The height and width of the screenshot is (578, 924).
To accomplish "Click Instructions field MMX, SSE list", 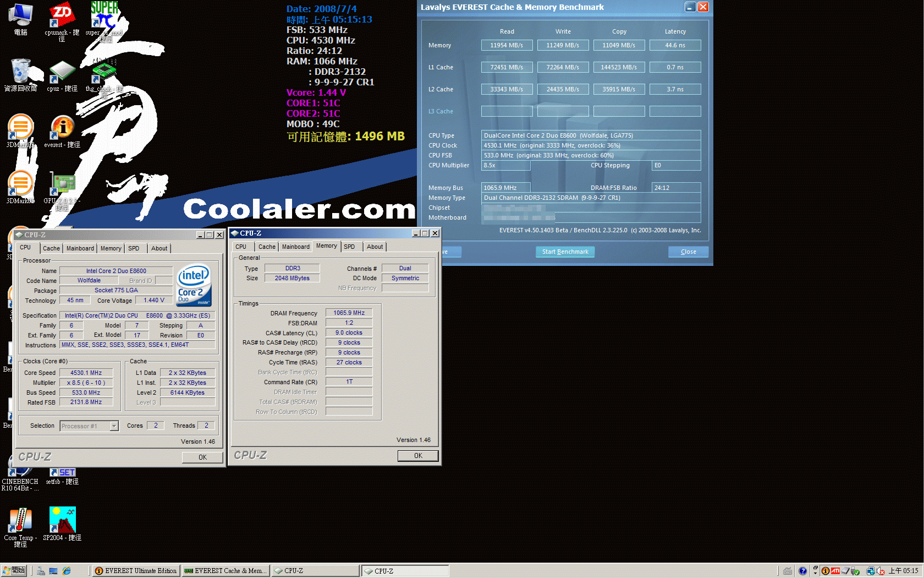I will (x=137, y=345).
